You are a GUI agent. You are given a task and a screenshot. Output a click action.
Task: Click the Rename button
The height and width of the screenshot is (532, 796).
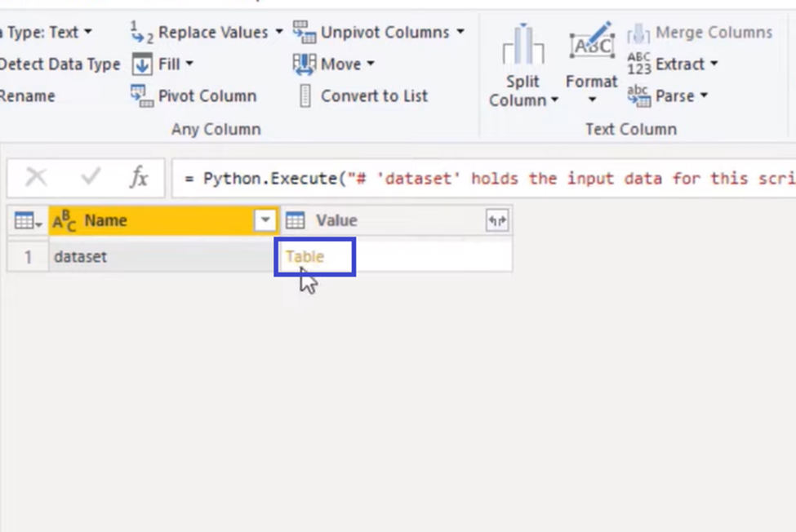coord(28,95)
